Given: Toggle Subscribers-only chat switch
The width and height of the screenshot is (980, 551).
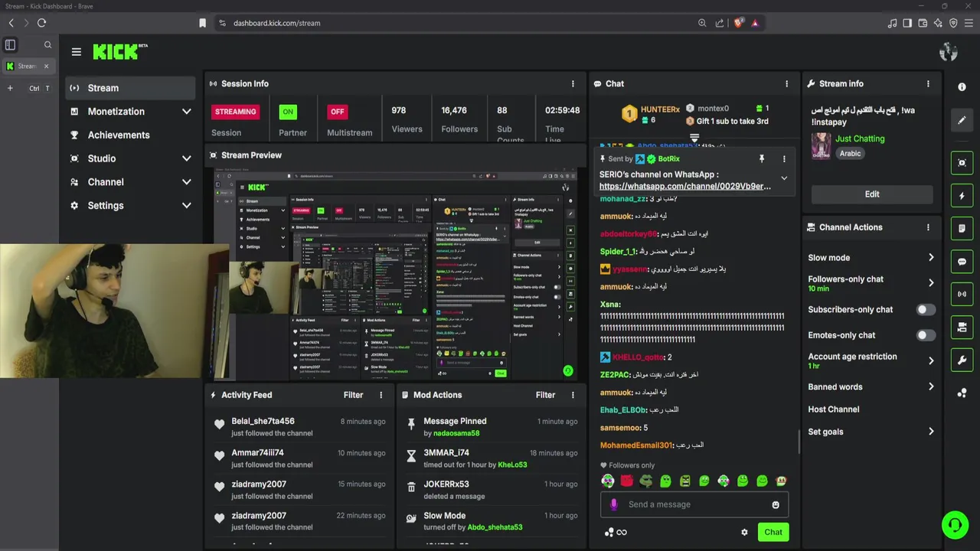Looking at the screenshot, I should coord(925,309).
